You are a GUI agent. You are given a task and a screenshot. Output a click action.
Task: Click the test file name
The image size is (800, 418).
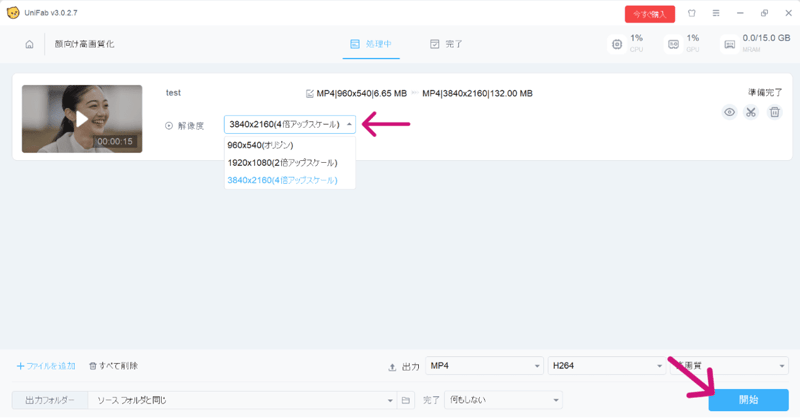[173, 93]
